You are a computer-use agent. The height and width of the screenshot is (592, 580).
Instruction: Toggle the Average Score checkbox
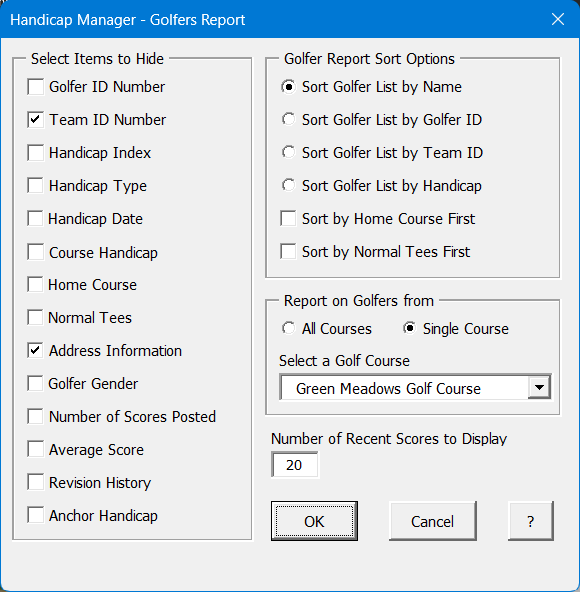[x=35, y=450]
